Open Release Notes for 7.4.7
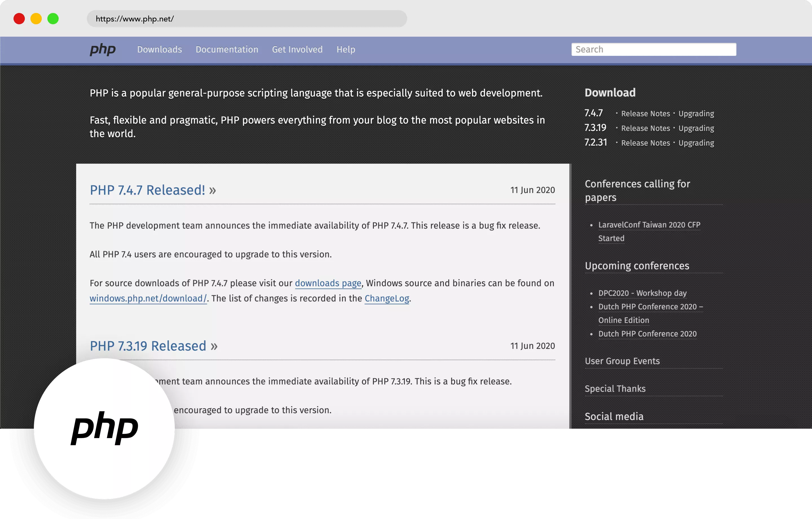The height and width of the screenshot is (519, 812). pyautogui.click(x=645, y=113)
